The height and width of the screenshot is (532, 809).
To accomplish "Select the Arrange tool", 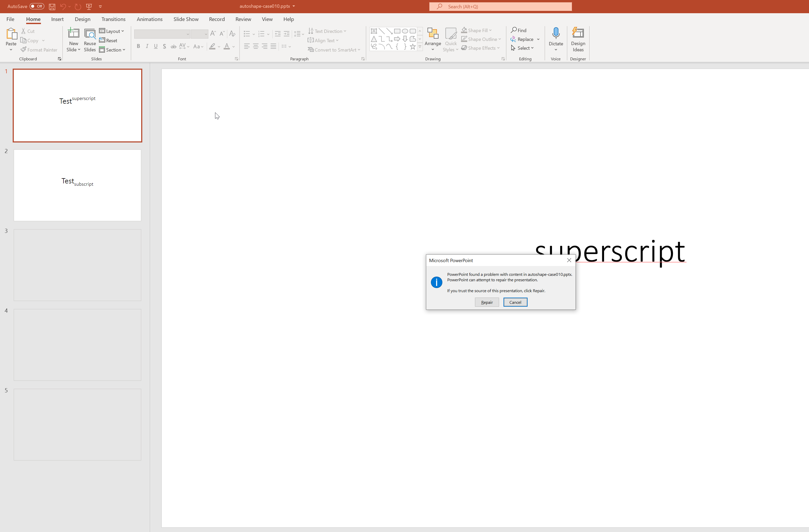I will [x=432, y=39].
